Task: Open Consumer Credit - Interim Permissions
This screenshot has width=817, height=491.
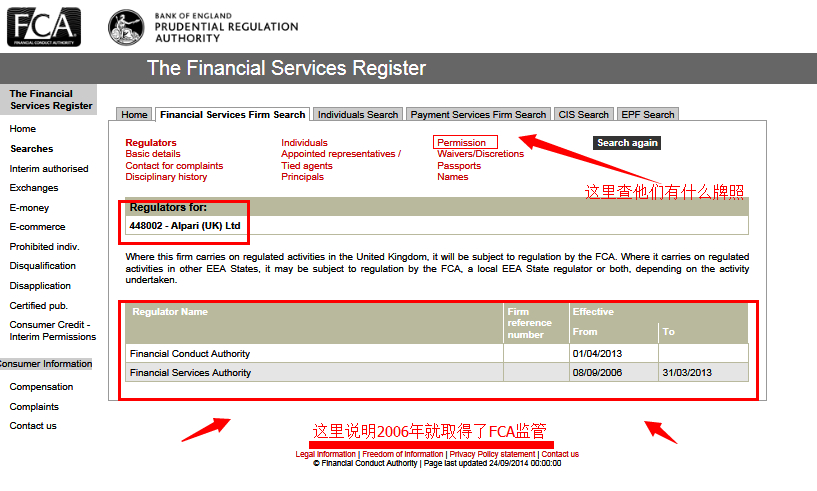Action: [x=52, y=330]
